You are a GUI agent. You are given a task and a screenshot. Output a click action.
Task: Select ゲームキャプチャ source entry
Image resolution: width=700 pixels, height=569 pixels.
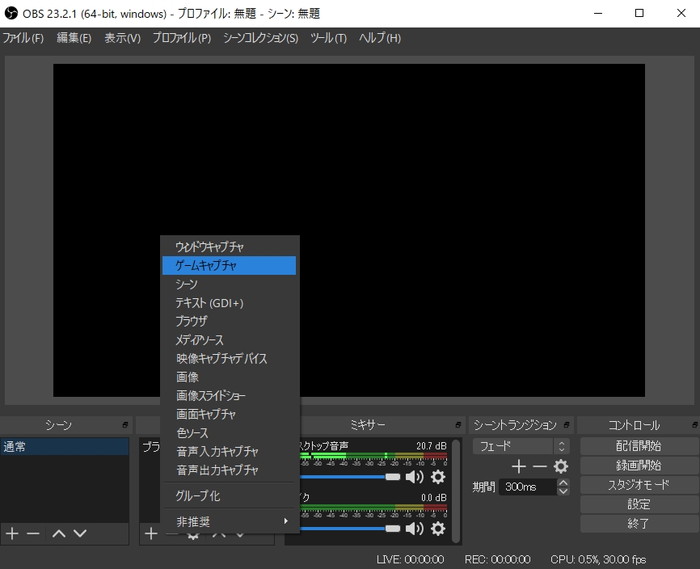(230, 266)
